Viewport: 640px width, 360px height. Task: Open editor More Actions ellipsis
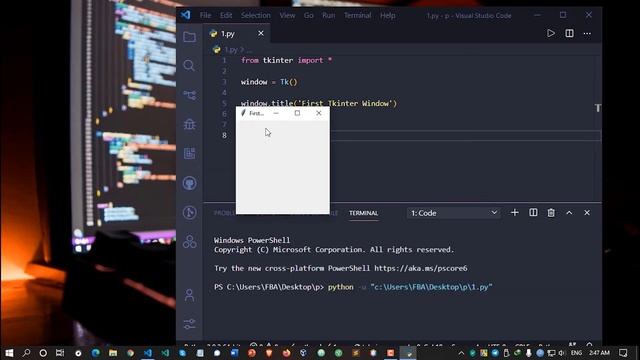point(587,33)
